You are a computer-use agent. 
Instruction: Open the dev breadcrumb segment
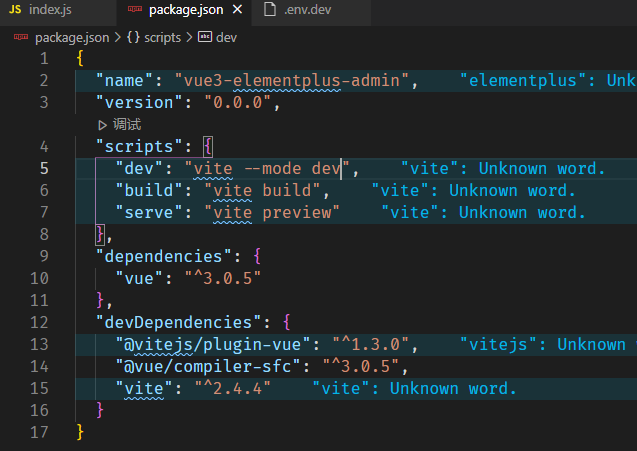click(x=226, y=38)
